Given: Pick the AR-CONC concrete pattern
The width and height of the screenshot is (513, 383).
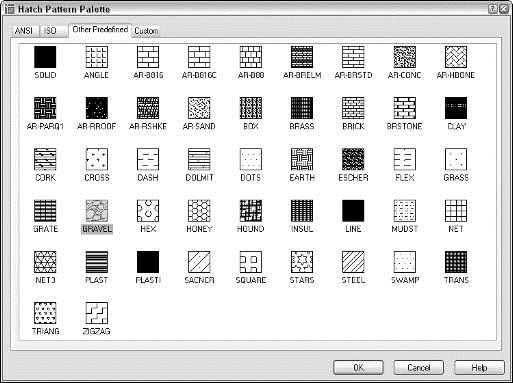Looking at the screenshot, I should tap(405, 57).
